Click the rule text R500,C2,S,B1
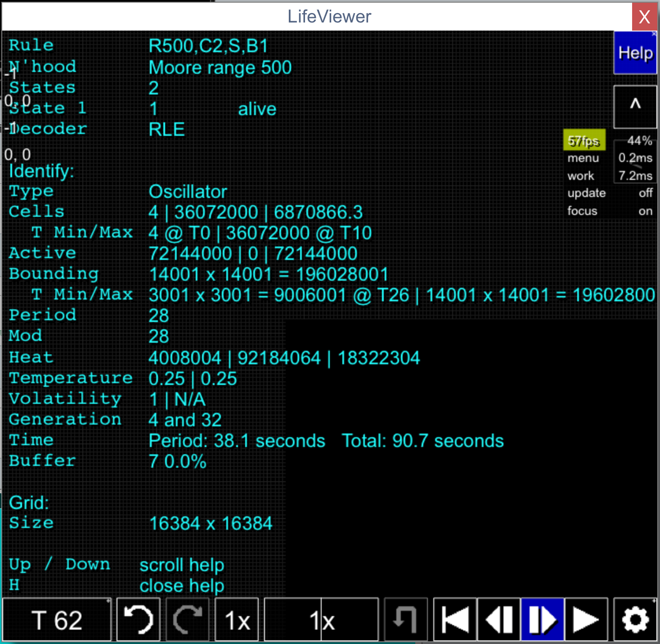Screen dimensions: 660x644 point(208,46)
